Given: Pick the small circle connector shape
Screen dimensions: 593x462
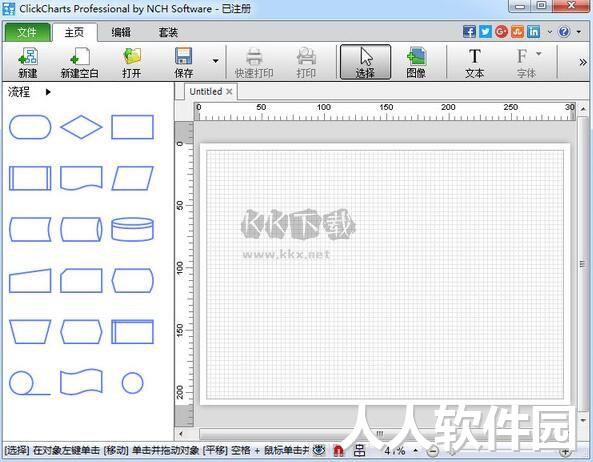Looking at the screenshot, I should click(132, 383).
